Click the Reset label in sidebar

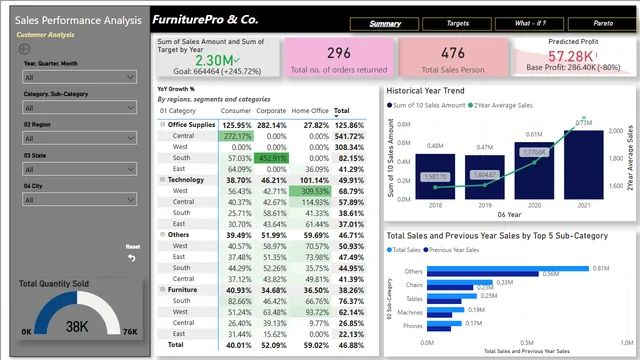click(x=133, y=247)
